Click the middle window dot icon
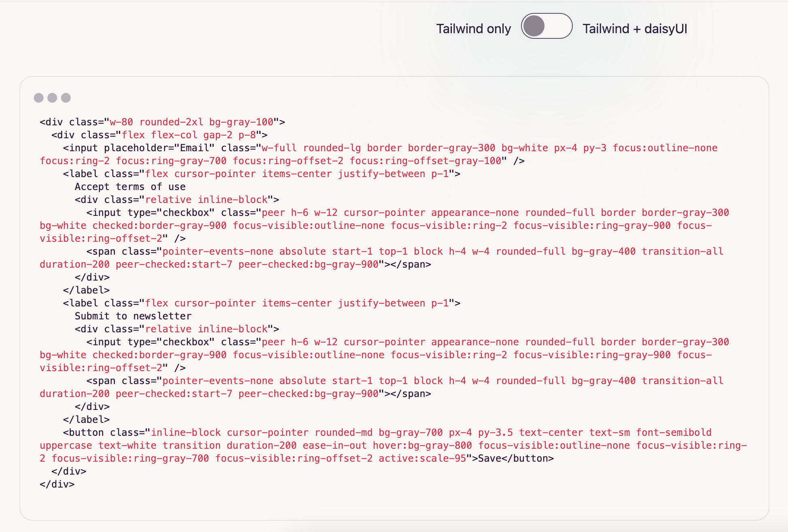788x532 pixels. [53, 98]
